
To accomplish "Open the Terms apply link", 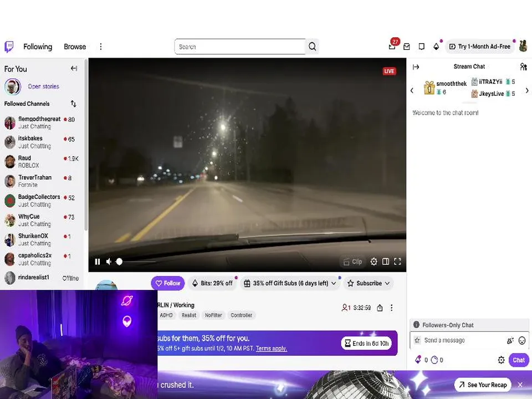I will [x=272, y=349].
